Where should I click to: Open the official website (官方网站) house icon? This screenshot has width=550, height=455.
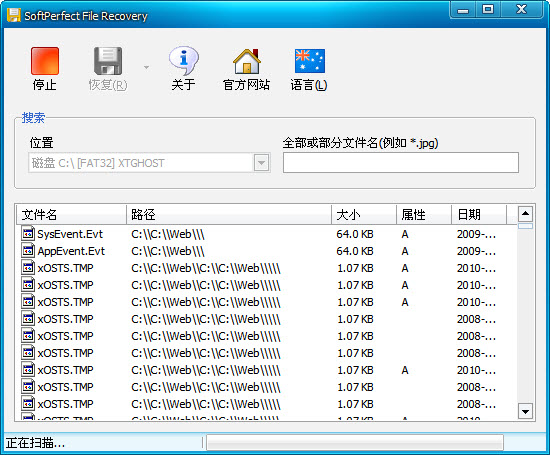click(x=247, y=61)
